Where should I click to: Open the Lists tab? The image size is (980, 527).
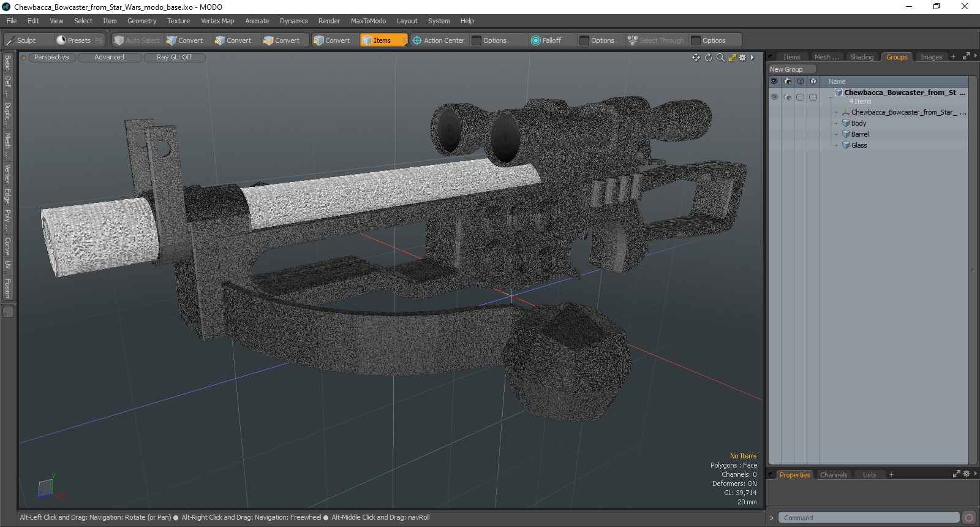[x=869, y=475]
